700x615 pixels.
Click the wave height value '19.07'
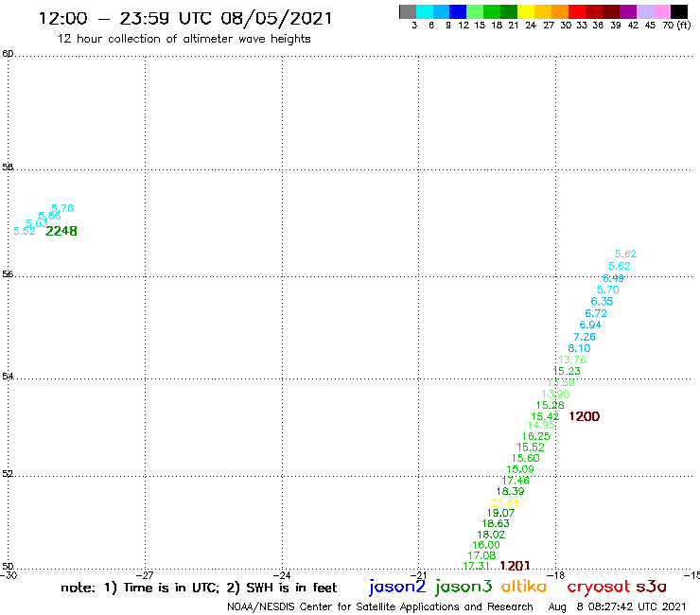click(x=501, y=513)
